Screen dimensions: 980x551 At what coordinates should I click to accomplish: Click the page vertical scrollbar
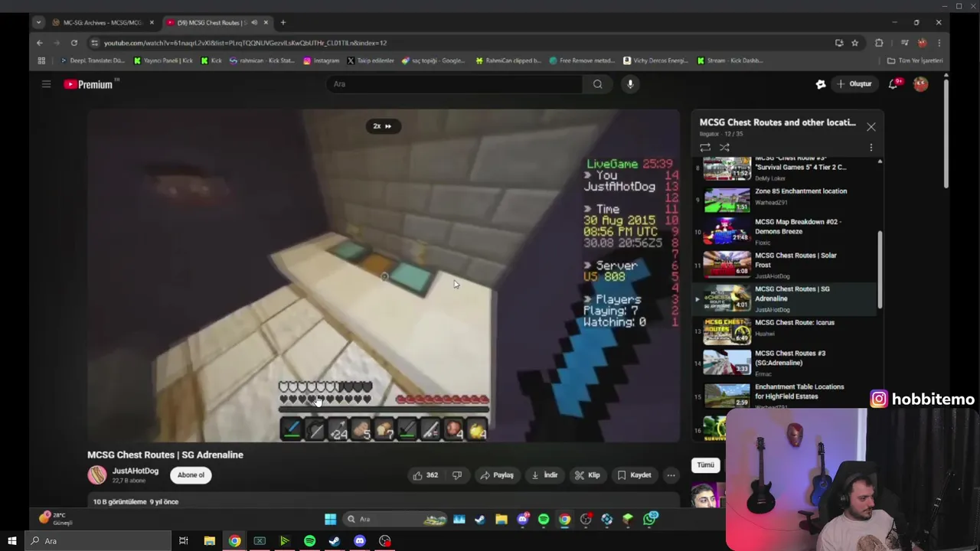point(946,134)
